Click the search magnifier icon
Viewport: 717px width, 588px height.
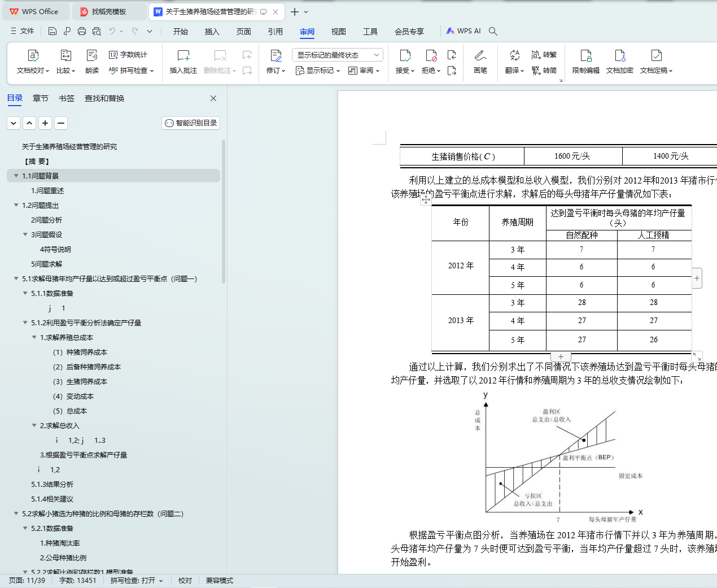[493, 31]
